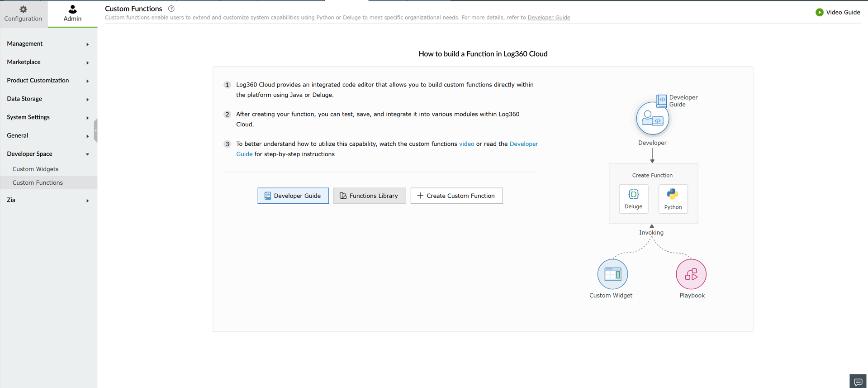Open Custom Functions in the sidebar
Screen dimensions: 868x388
[48, 182]
